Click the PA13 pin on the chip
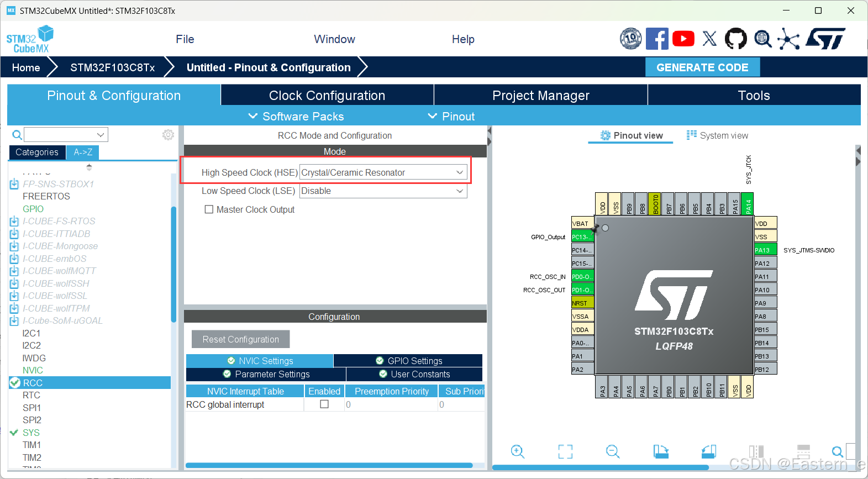The height and width of the screenshot is (479, 868). 765,250
